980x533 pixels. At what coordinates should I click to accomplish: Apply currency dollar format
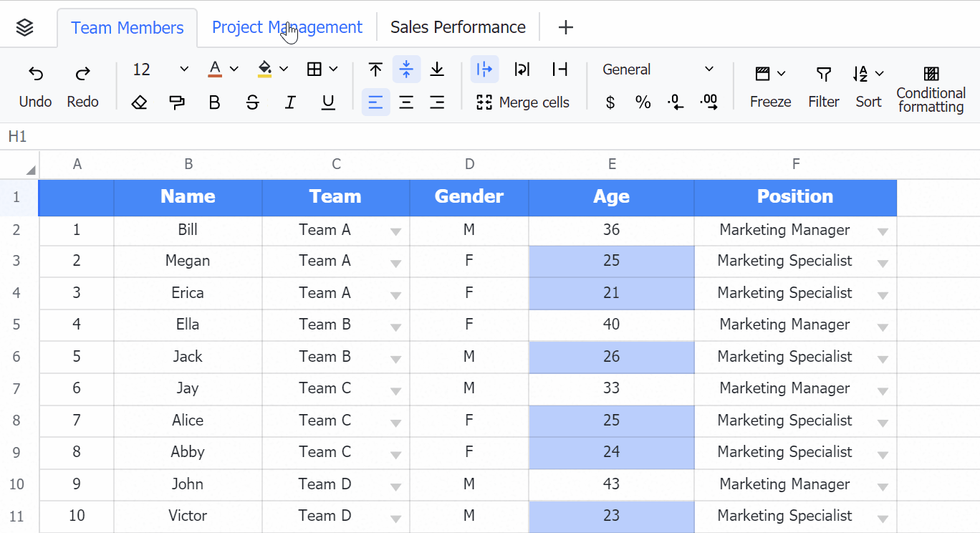tap(610, 102)
